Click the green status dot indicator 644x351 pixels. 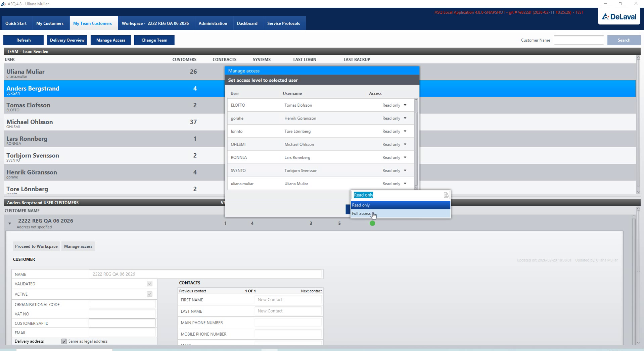[x=372, y=223]
